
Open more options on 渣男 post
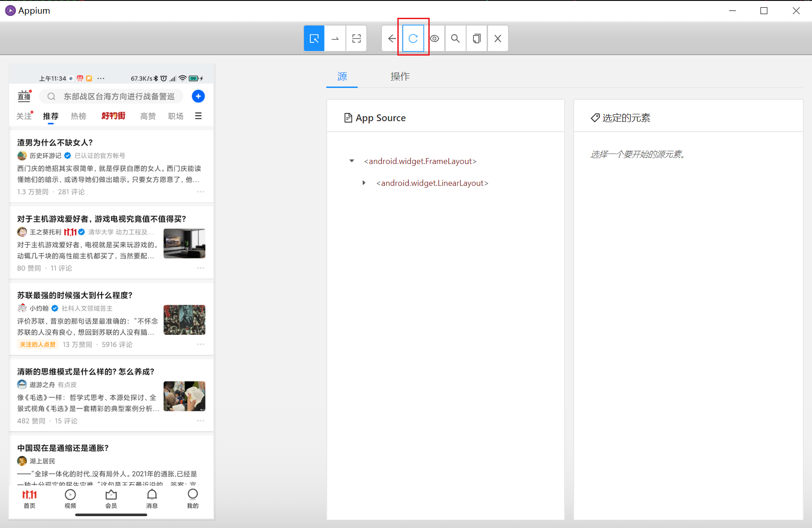click(x=200, y=192)
